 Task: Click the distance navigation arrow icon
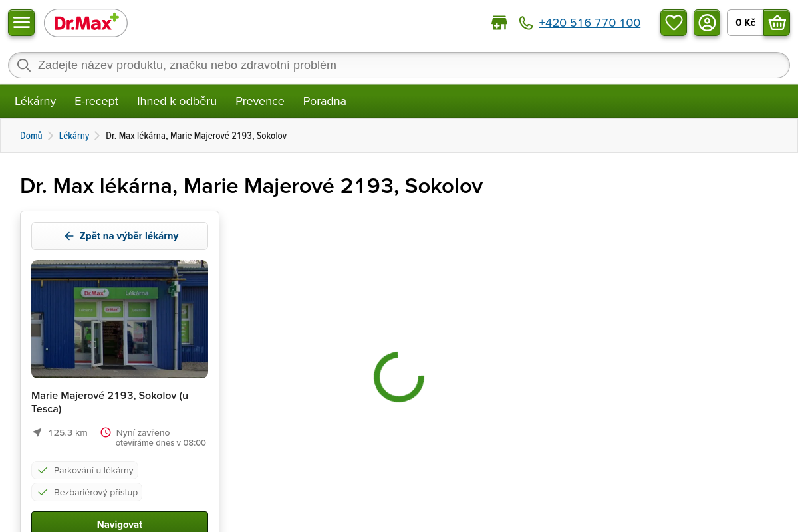pos(37,432)
